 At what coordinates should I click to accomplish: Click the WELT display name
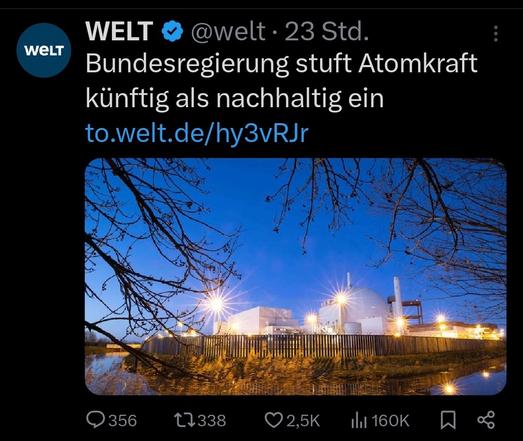(x=119, y=31)
